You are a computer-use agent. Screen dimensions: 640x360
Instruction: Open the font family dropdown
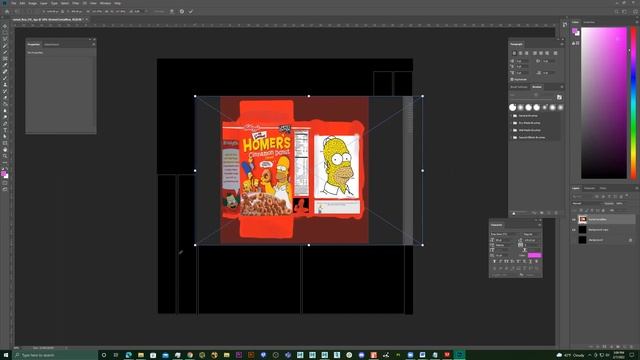pos(504,234)
